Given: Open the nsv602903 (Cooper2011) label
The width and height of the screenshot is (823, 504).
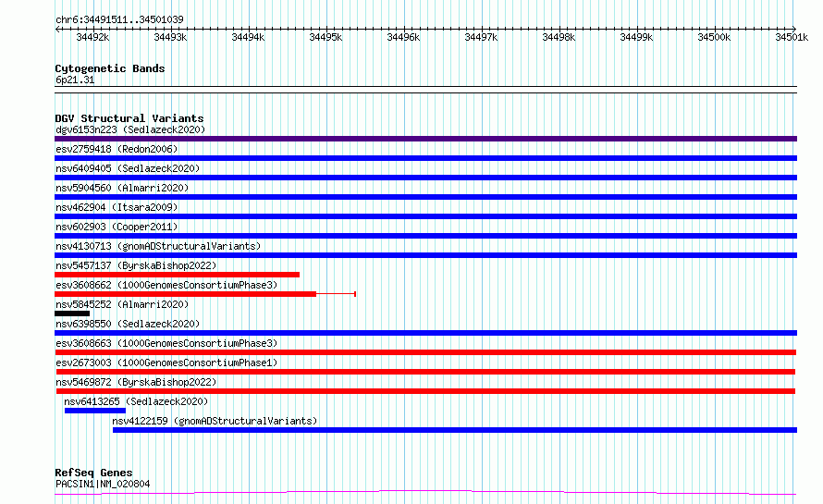Looking at the screenshot, I should tap(117, 227).
